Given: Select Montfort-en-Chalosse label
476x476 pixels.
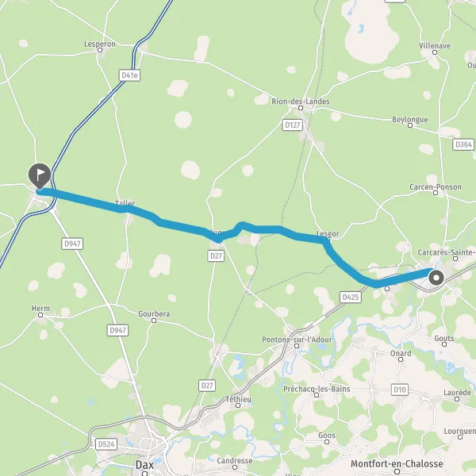Looking at the screenshot, I should tap(397, 464).
